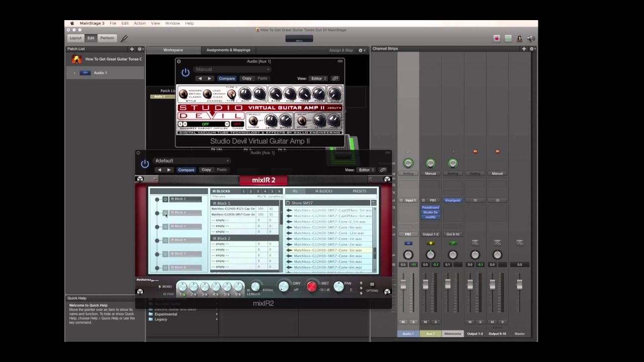The image size is (644, 362).
Task: Enable IR Block 2 power toggle
Action: click(x=165, y=213)
